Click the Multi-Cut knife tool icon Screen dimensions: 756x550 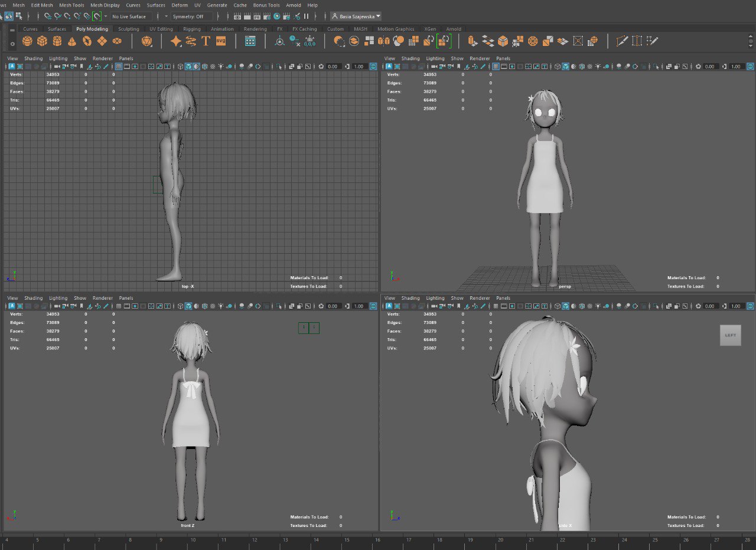[x=621, y=41]
